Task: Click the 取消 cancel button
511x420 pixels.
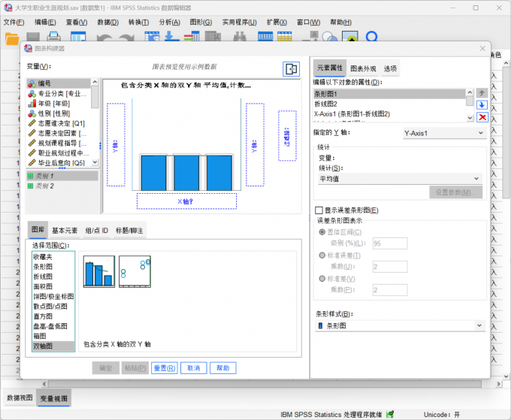Action: [x=193, y=368]
